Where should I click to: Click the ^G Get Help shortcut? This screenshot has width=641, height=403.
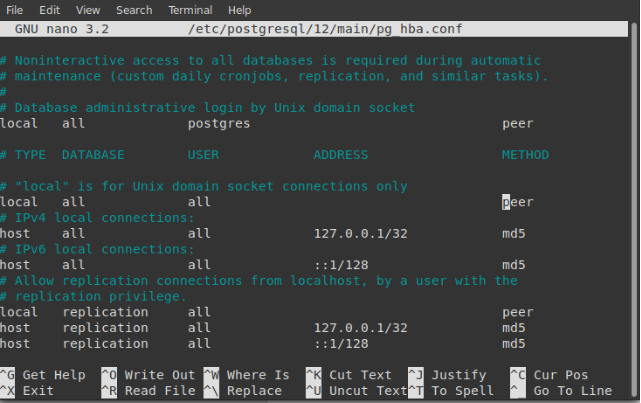(x=43, y=375)
